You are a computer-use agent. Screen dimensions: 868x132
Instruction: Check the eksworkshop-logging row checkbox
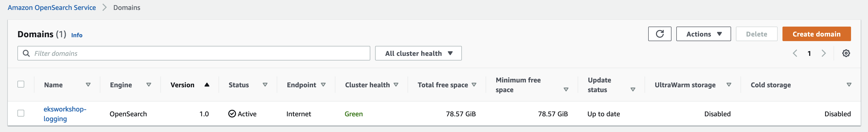[x=21, y=113]
